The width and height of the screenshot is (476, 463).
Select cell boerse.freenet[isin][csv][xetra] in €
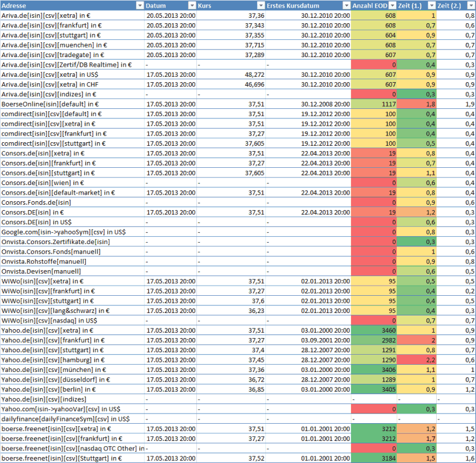tap(72, 428)
